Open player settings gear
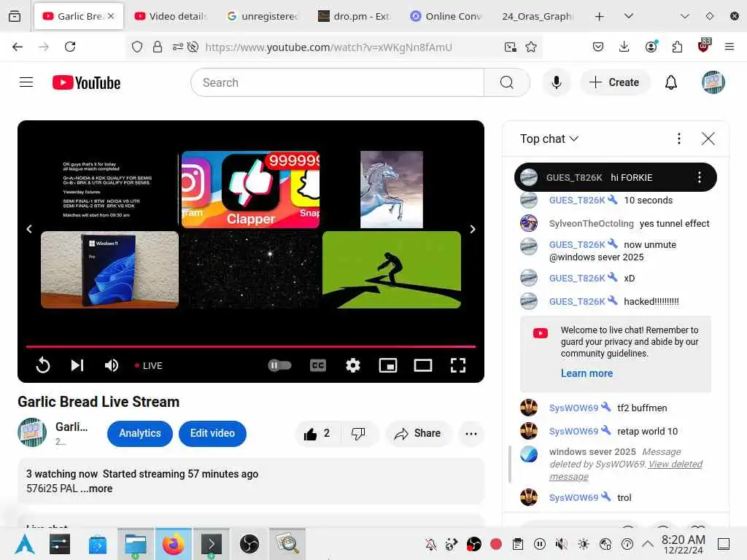The height and width of the screenshot is (560, 747). [353, 365]
